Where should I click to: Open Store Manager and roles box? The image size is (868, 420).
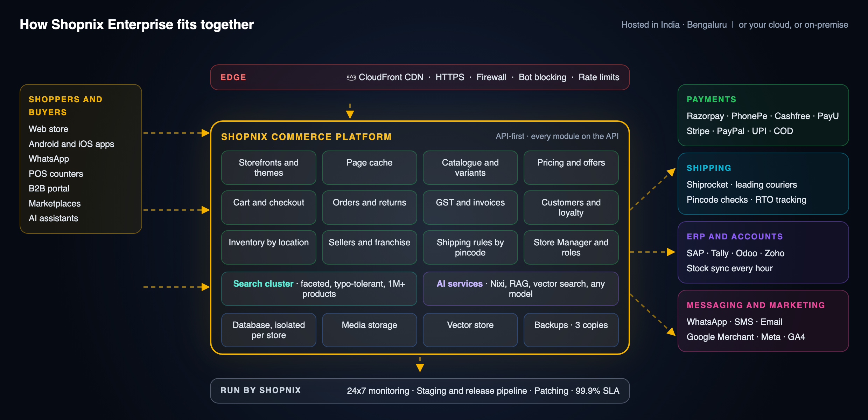tap(571, 247)
